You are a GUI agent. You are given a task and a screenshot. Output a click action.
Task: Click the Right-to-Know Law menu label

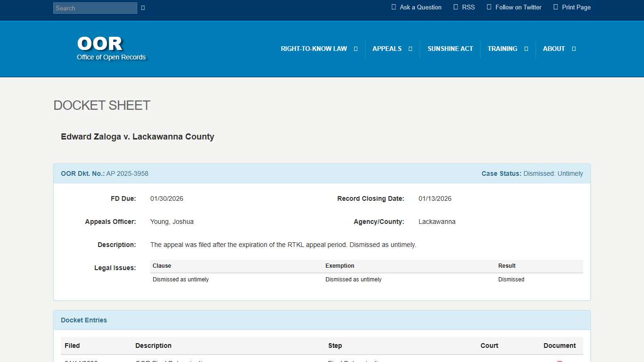[x=314, y=49]
